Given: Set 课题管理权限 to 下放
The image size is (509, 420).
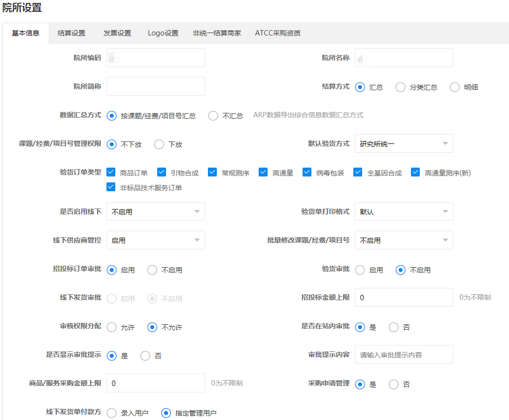Looking at the screenshot, I should 159,144.
